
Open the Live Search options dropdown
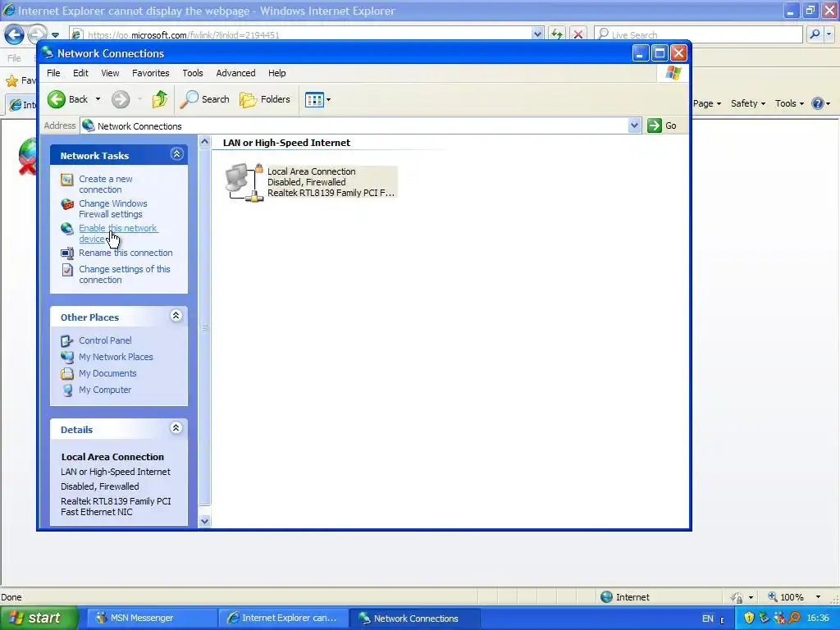829,34
